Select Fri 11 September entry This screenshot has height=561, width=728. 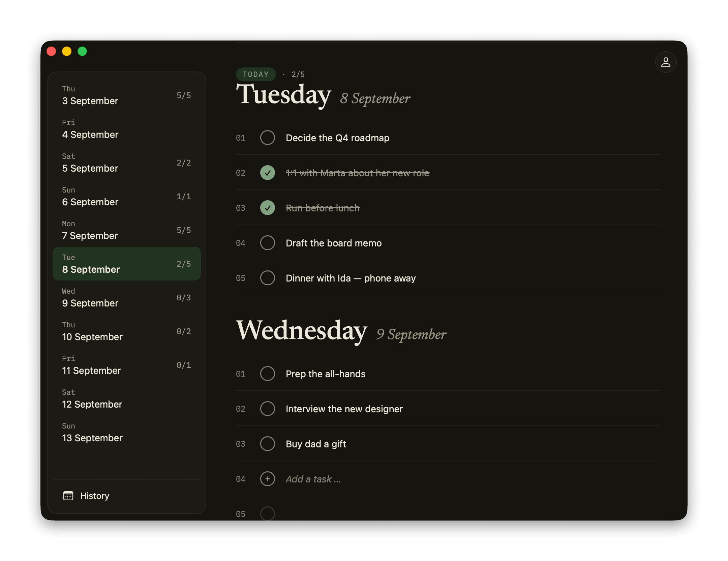coord(127,365)
